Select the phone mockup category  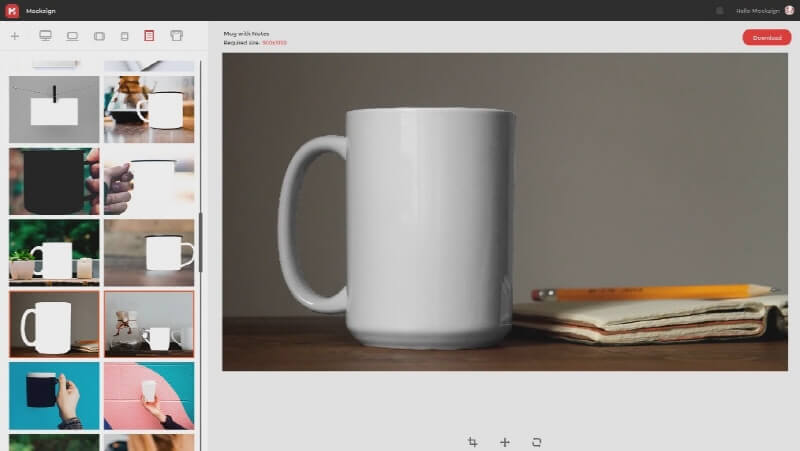click(124, 36)
